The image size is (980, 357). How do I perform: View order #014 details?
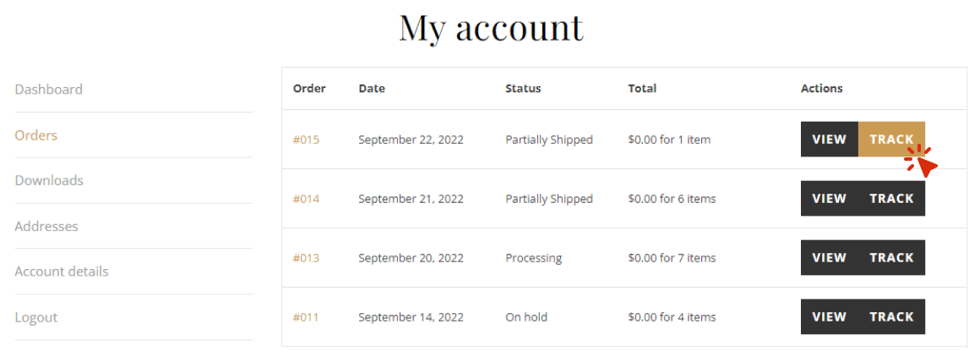point(829,199)
